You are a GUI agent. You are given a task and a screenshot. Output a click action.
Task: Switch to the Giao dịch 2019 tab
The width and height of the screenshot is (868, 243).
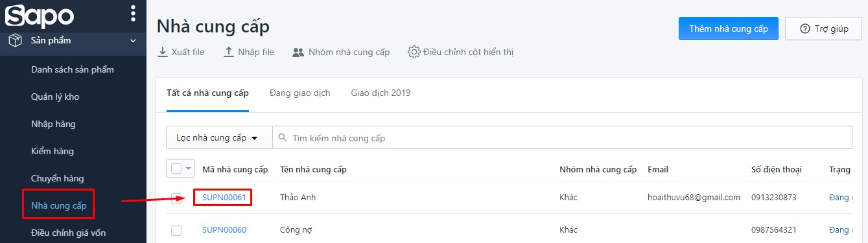click(x=381, y=93)
